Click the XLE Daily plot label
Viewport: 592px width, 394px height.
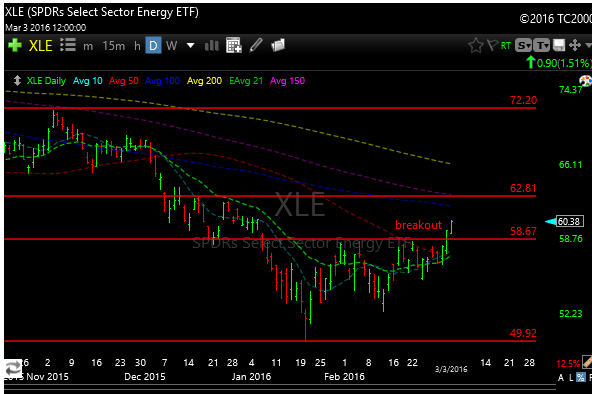[46, 81]
